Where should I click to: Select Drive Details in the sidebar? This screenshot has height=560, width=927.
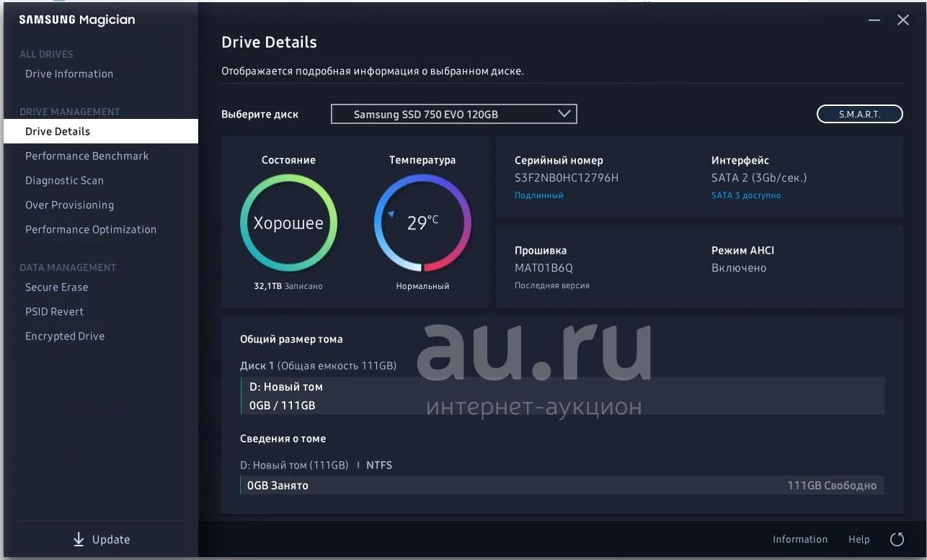click(101, 131)
